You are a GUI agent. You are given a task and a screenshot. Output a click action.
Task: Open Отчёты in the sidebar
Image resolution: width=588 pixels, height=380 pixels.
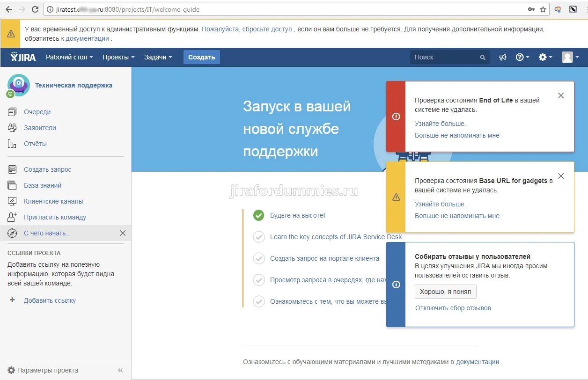pos(35,144)
